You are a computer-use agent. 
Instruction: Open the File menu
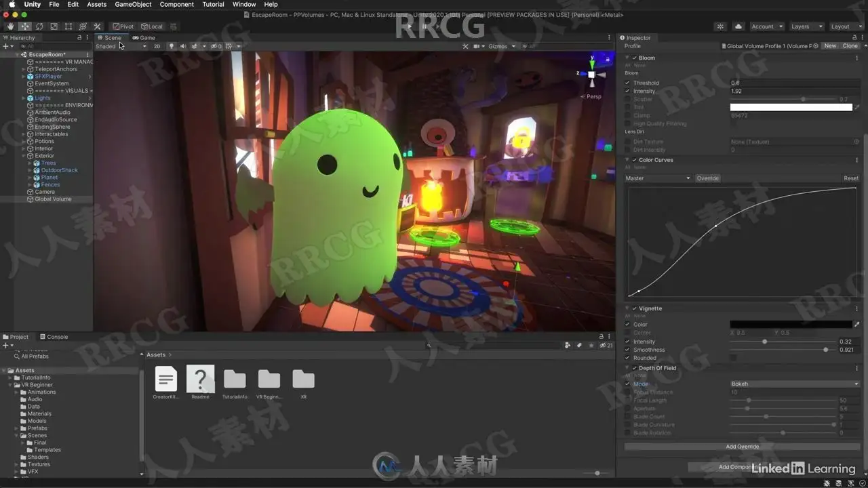click(54, 4)
